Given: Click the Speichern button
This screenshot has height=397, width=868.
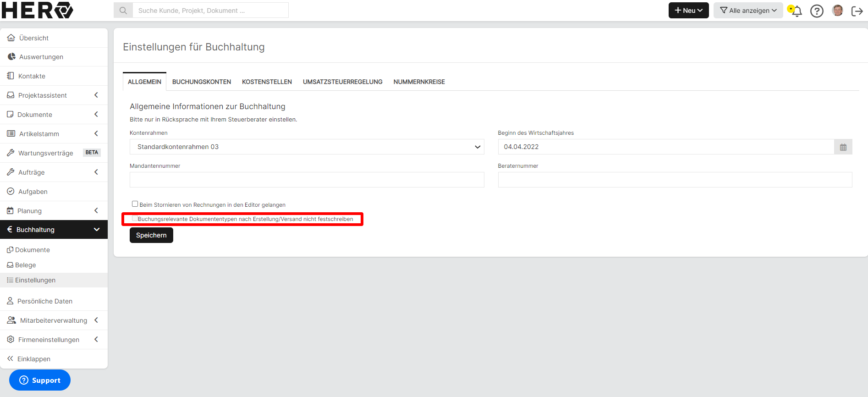Looking at the screenshot, I should coord(151,235).
